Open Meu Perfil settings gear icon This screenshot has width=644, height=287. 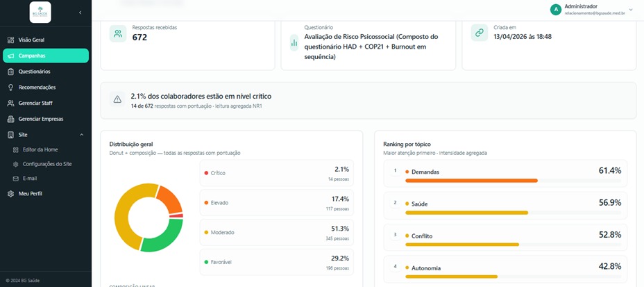[x=10, y=194]
